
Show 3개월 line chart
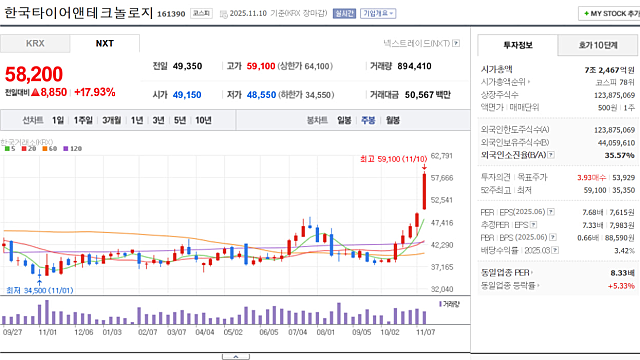[111, 120]
